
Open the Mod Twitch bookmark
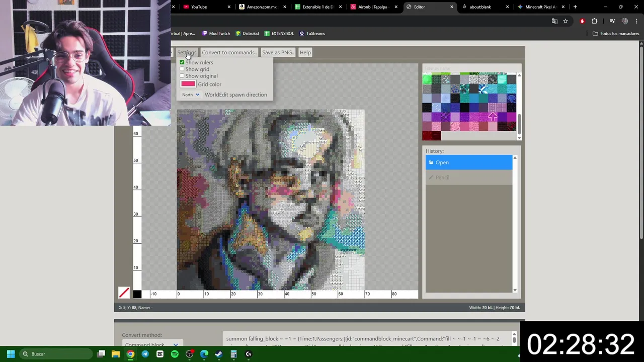point(216,33)
